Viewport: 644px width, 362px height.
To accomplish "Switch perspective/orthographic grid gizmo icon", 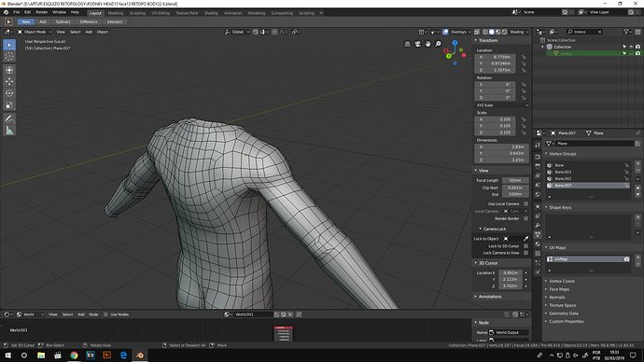I will click(407, 44).
